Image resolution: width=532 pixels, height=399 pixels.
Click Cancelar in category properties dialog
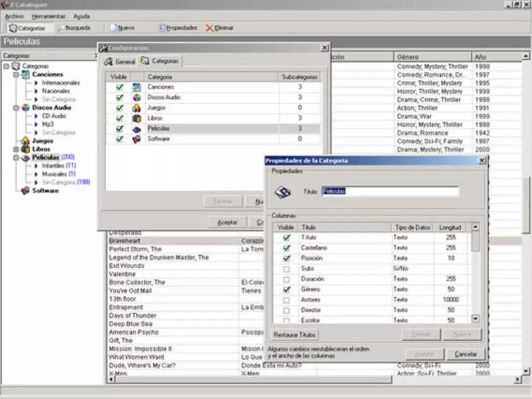(x=466, y=354)
